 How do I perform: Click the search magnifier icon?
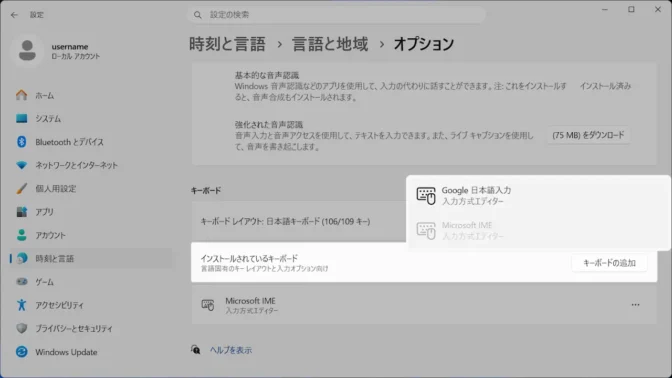pos(197,15)
